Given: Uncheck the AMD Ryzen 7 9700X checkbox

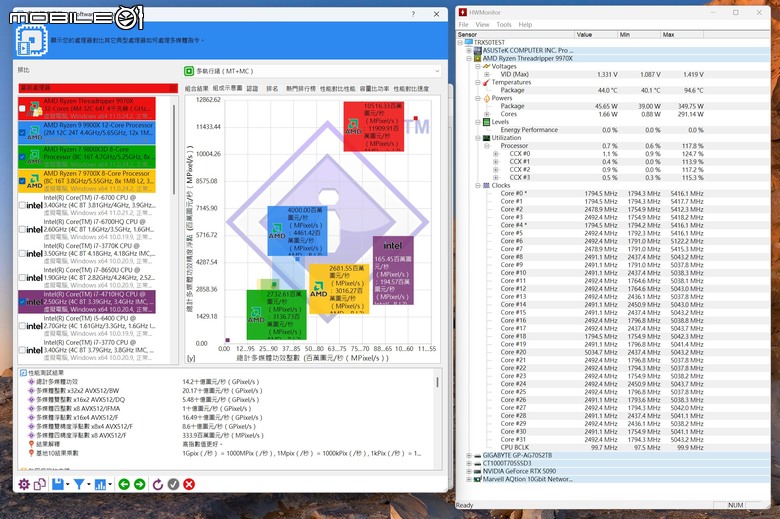Looking at the screenshot, I should tap(22, 181).
